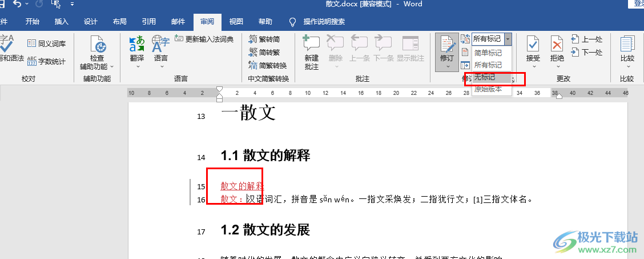Image resolution: width=644 pixels, height=259 pixels.
Task: Switch to the 视图 ribbon tab
Action: [236, 22]
